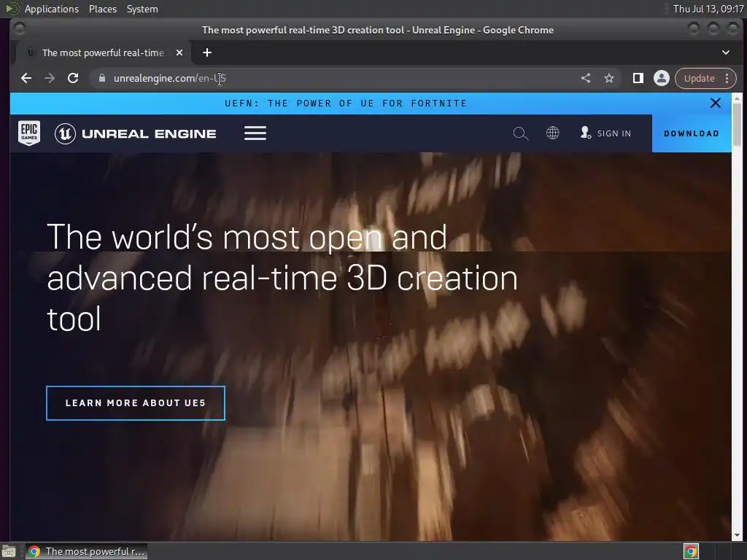The image size is (747, 560).
Task: Click the show desktop icon in taskbar
Action: coord(9,551)
